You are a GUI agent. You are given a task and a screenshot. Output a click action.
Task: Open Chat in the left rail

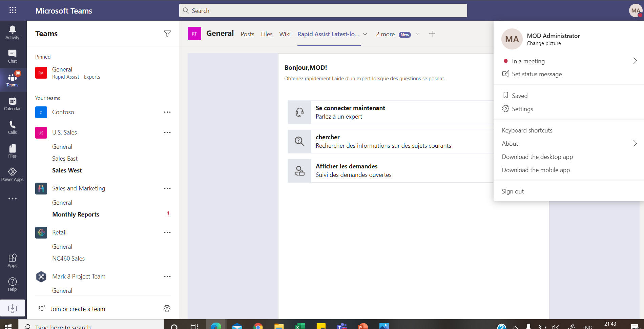coord(13,56)
